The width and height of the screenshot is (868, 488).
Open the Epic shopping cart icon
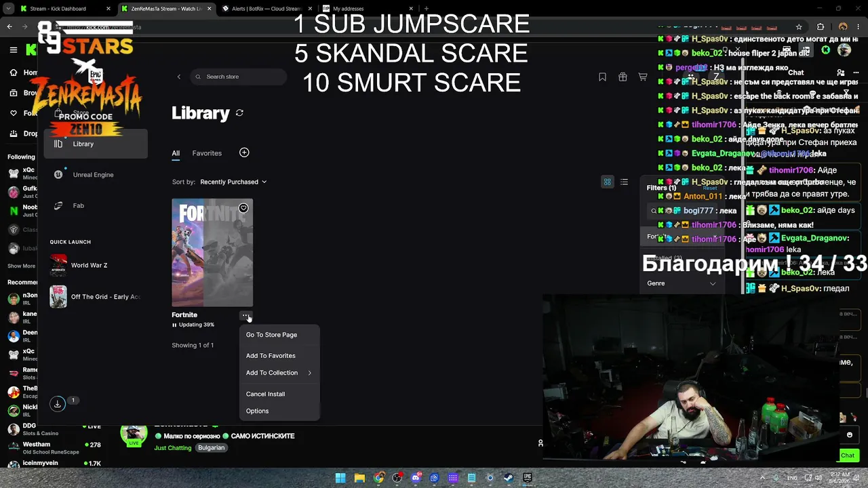click(x=643, y=77)
